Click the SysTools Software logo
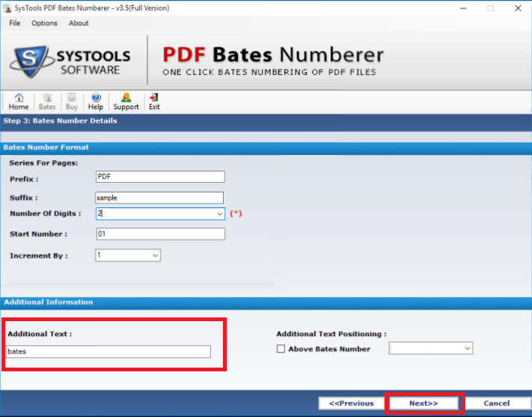Screen dimensions: 532x417 tap(70, 61)
